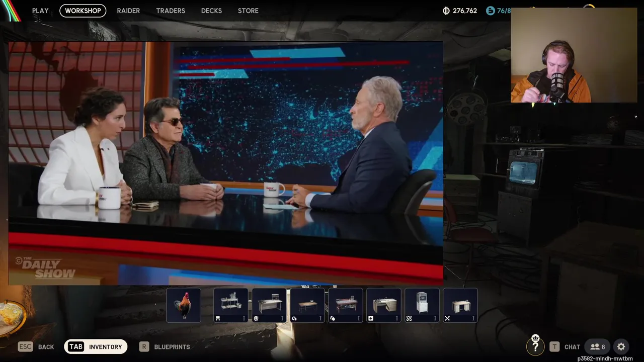Select the rooster Scrappy card
This screenshot has height=362, width=644.
(184, 305)
